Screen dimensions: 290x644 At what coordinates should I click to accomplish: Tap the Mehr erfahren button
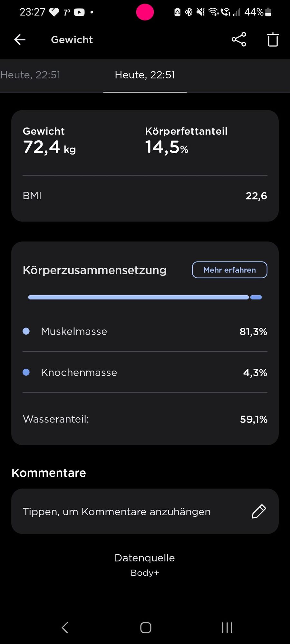(x=230, y=270)
